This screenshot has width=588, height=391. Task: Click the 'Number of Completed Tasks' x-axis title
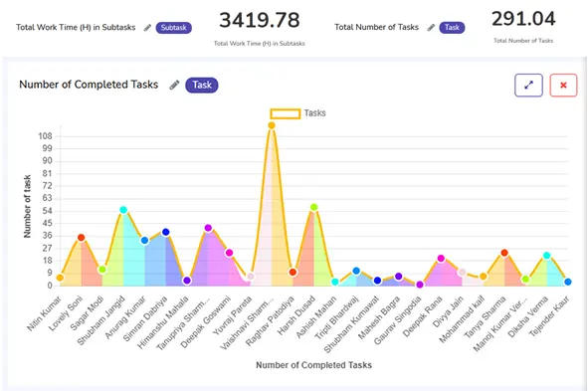[x=313, y=365]
